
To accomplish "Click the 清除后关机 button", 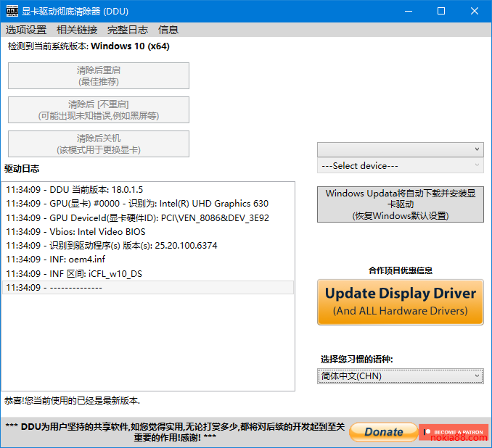I will pyautogui.click(x=99, y=144).
